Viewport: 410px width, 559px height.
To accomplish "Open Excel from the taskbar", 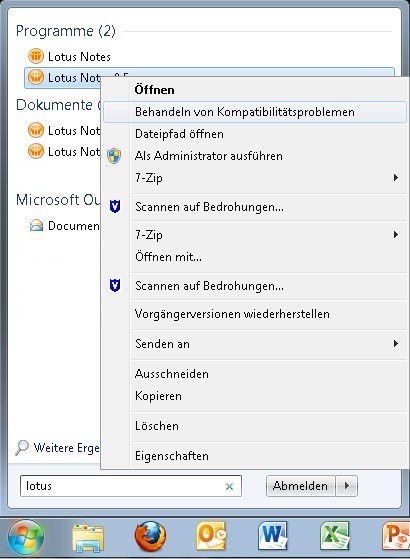I will (x=334, y=536).
